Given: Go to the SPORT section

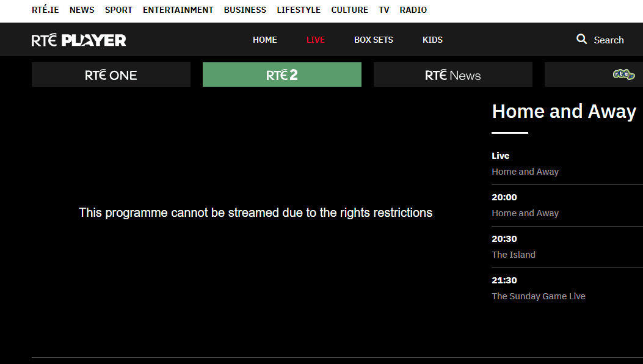Looking at the screenshot, I should pyautogui.click(x=118, y=10).
